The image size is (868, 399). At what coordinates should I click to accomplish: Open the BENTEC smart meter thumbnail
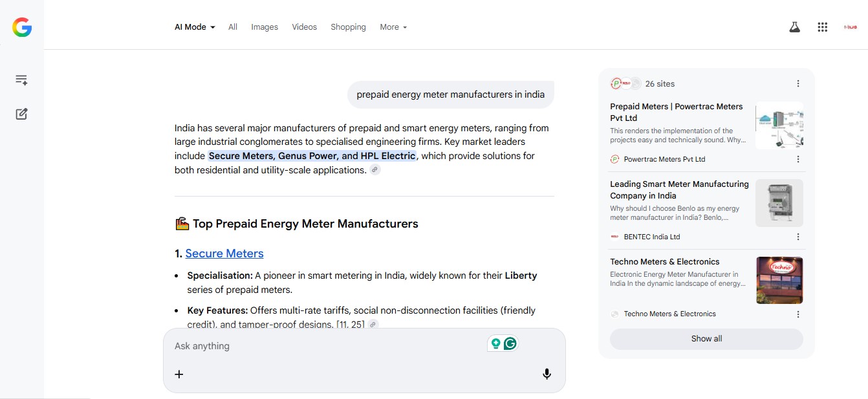coord(779,203)
